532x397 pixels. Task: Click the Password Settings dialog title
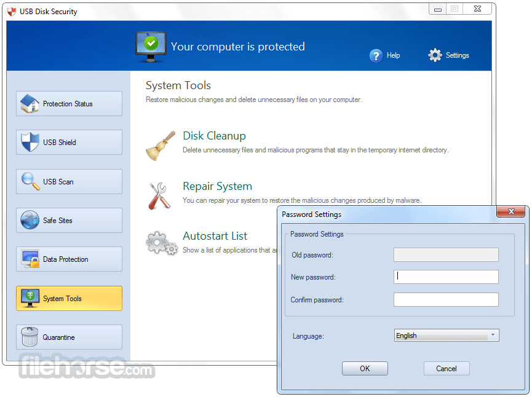pyautogui.click(x=311, y=214)
